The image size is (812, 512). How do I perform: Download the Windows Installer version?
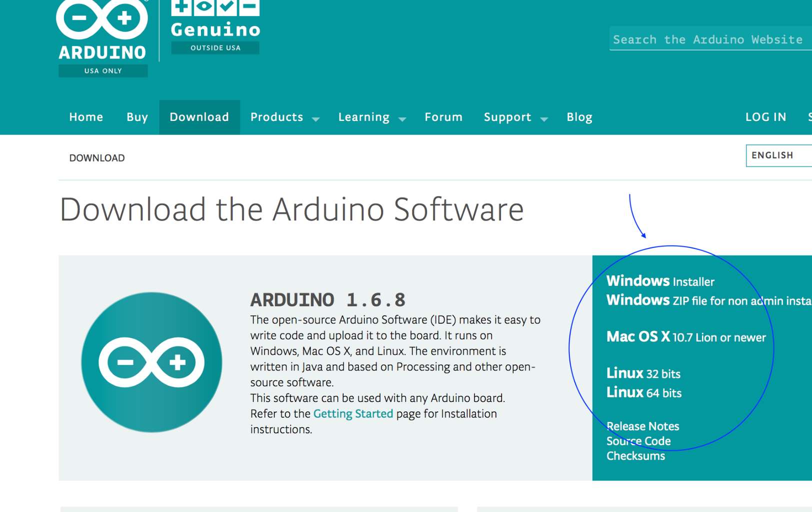coord(660,281)
